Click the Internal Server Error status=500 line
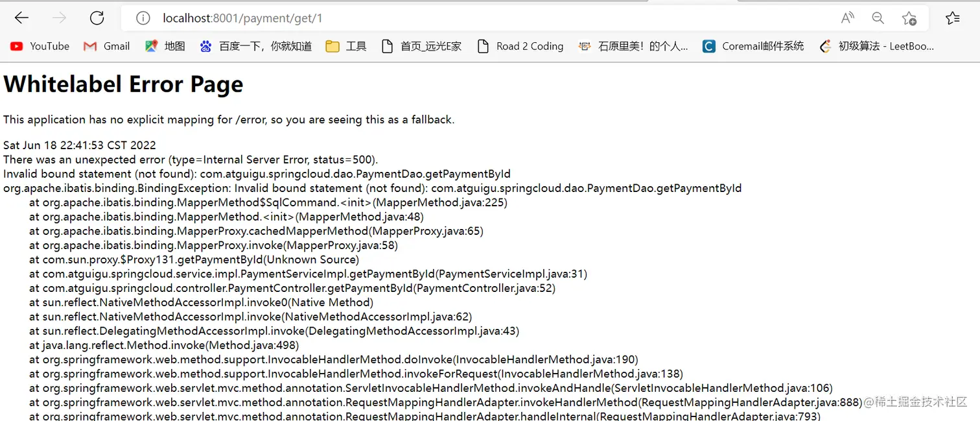Viewport: 980px width, 421px height. point(191,160)
